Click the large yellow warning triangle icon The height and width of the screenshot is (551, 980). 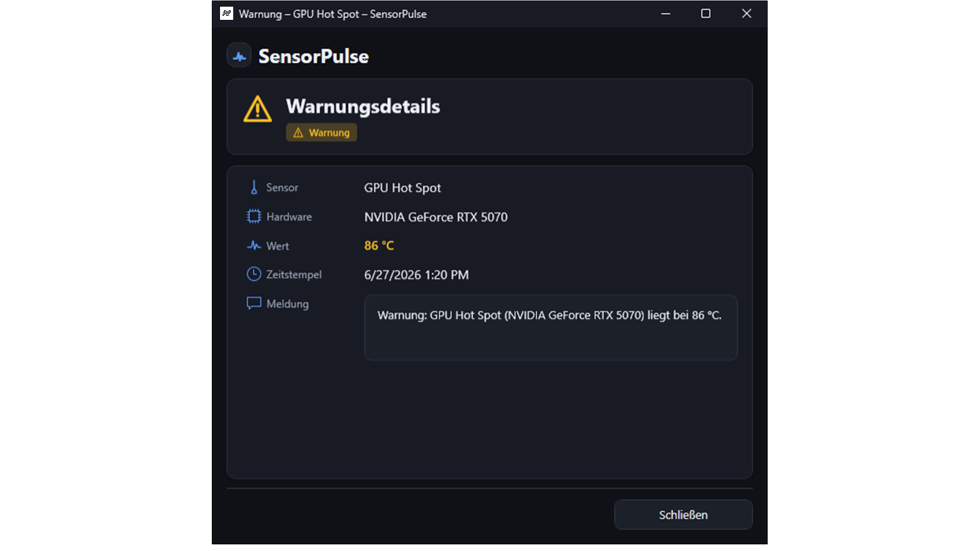[257, 109]
